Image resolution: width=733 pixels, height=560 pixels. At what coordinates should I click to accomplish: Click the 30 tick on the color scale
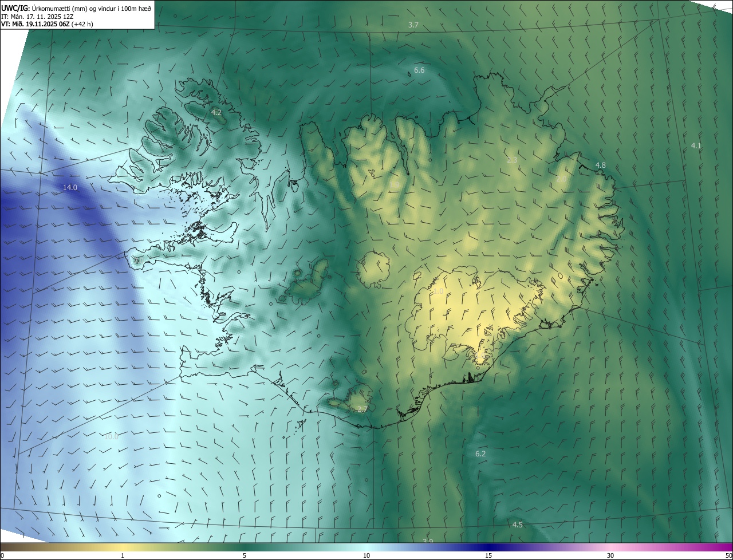pyautogui.click(x=610, y=555)
